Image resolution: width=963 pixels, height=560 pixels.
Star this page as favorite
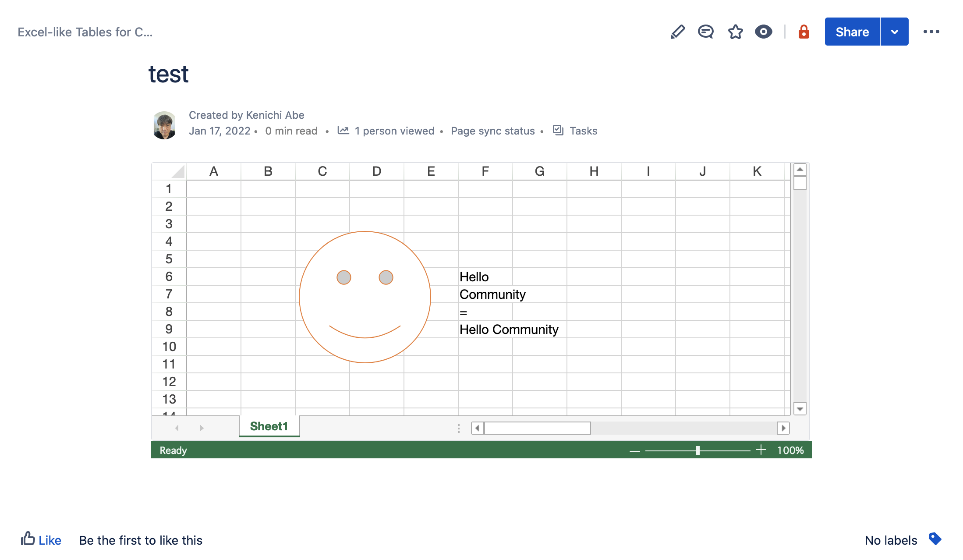coord(736,32)
